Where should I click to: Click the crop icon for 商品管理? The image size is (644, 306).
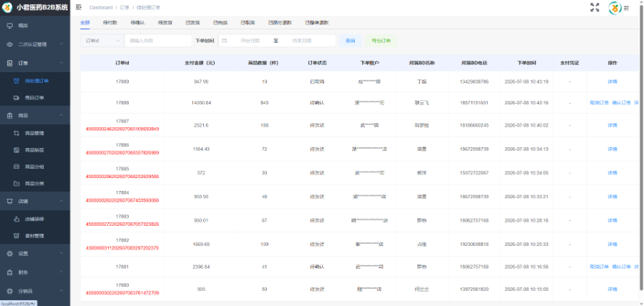[x=16, y=133]
